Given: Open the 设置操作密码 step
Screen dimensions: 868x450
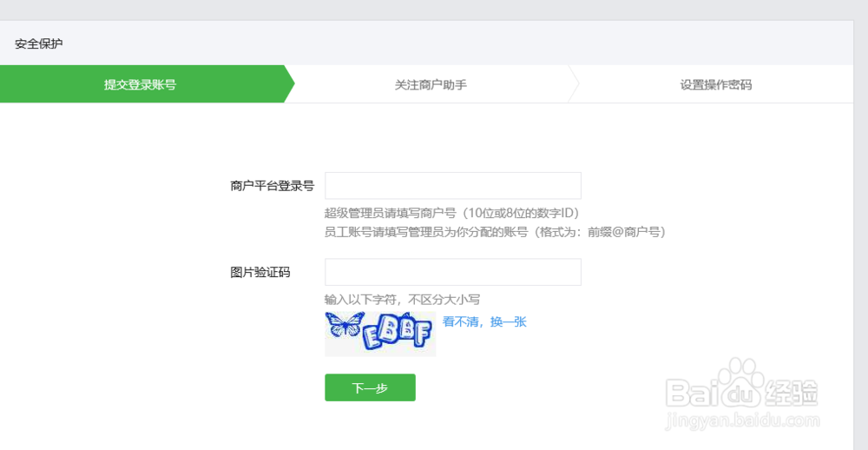Looking at the screenshot, I should point(716,85).
